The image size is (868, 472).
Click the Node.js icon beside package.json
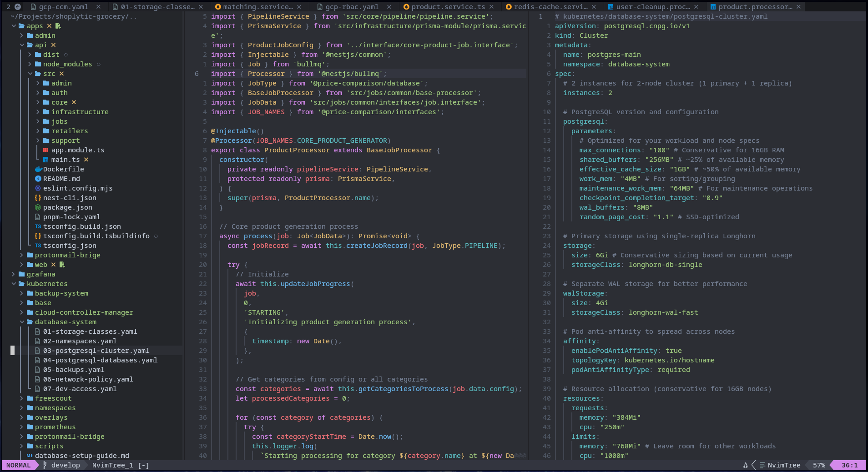click(x=38, y=207)
